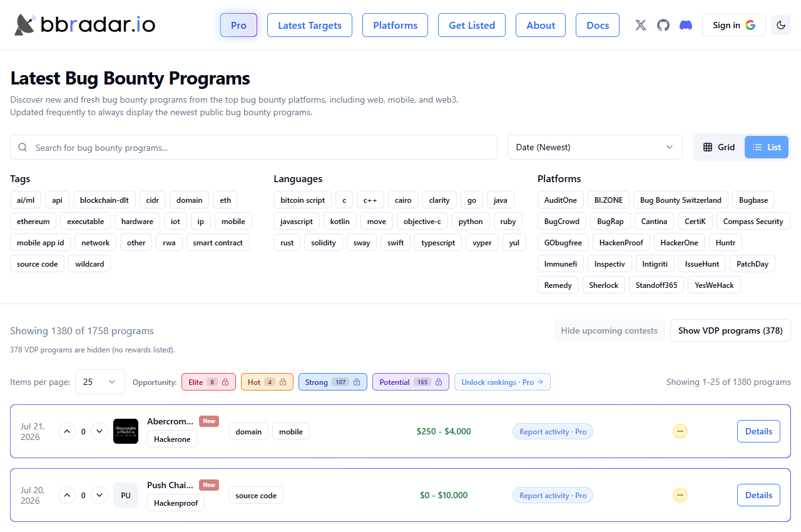
Task: Open the Docs page
Action: tap(598, 25)
